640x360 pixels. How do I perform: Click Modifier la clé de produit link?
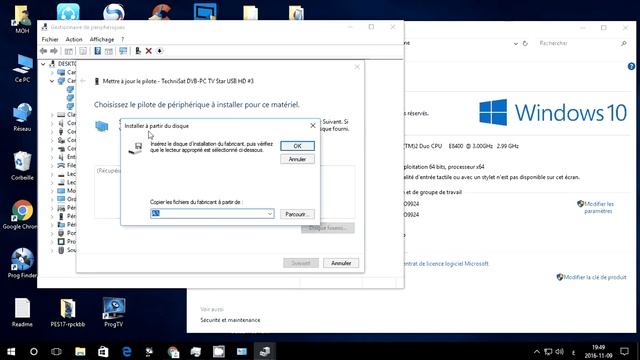point(595,277)
